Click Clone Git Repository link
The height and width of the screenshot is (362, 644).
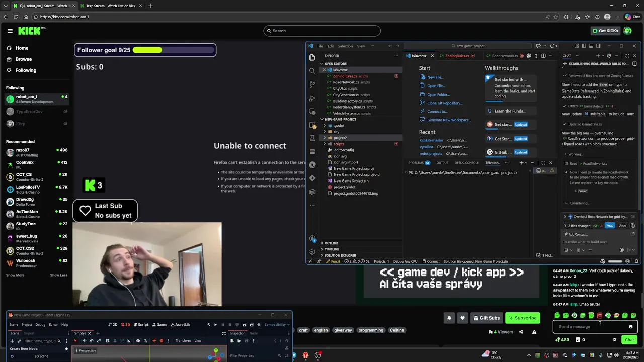pos(445,103)
